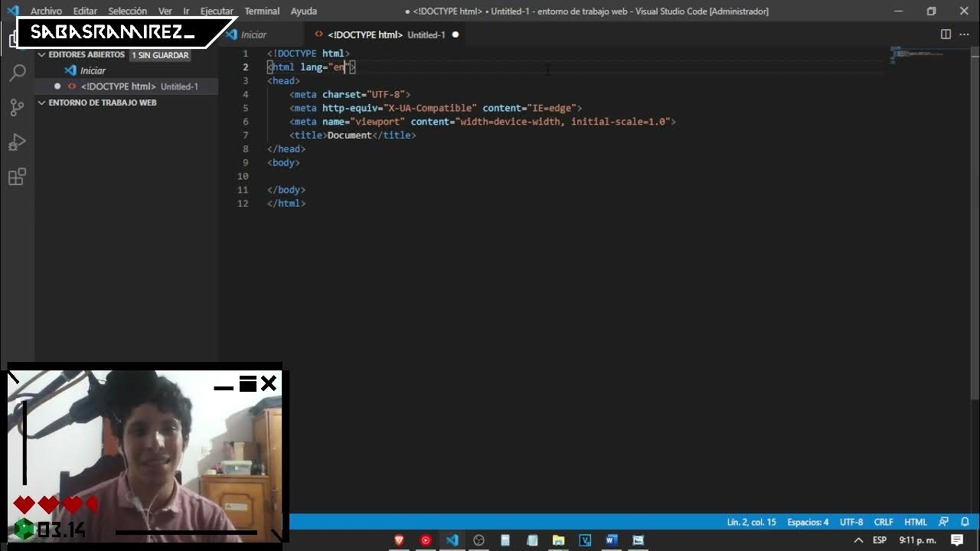The height and width of the screenshot is (551, 980).
Task: Click the lang="en" attribute on line 2
Action: coord(325,67)
